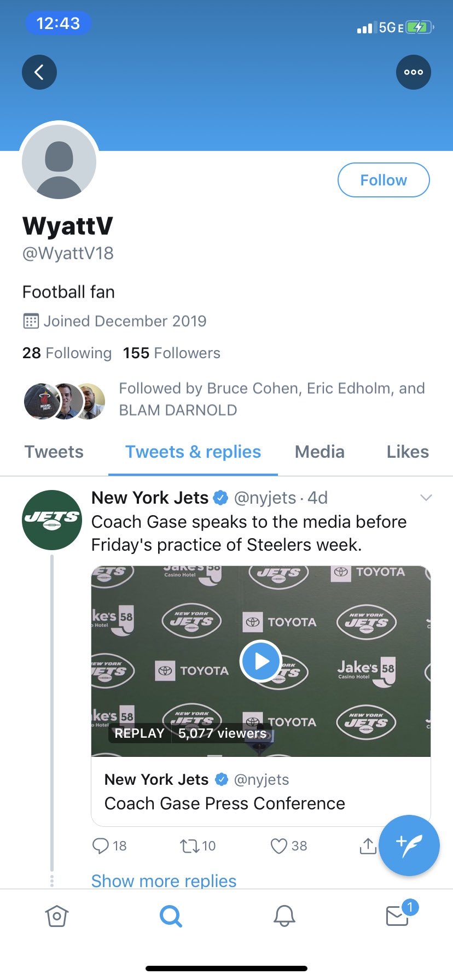Screen dimensions: 453x980
Task: Open the Messages envelope icon
Action: click(398, 915)
